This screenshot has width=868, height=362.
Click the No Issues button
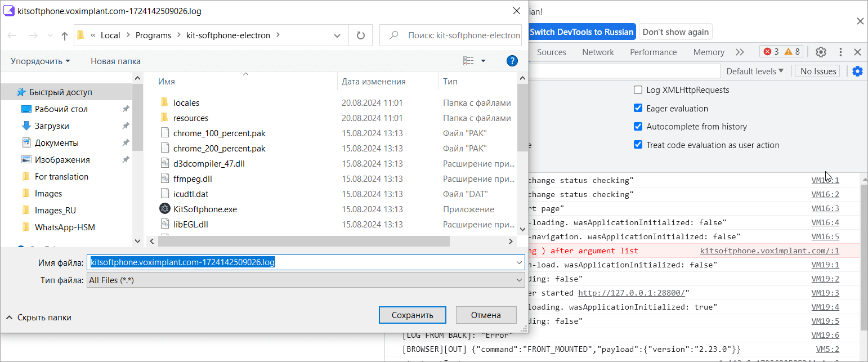pyautogui.click(x=818, y=71)
